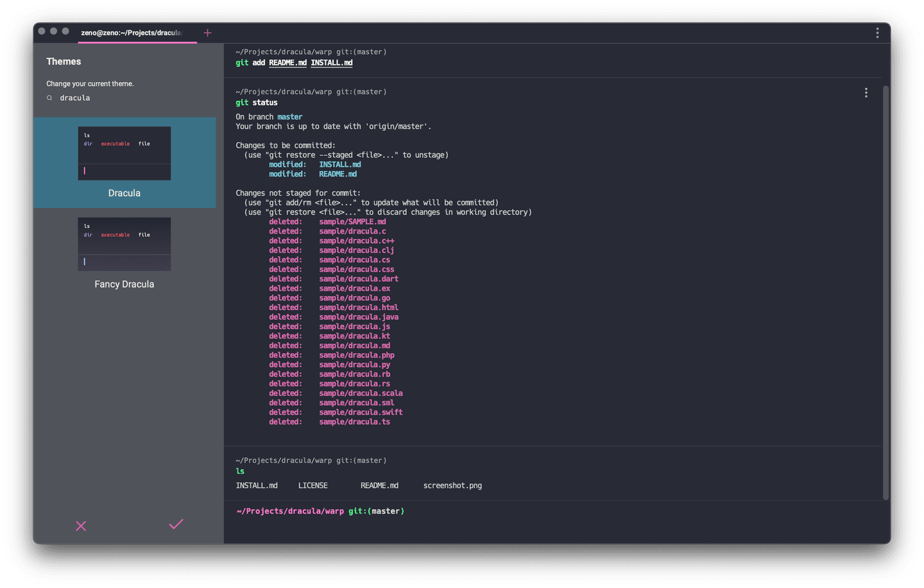Focus the command prompt input line
The width and height of the screenshot is (924, 588).
(577, 512)
